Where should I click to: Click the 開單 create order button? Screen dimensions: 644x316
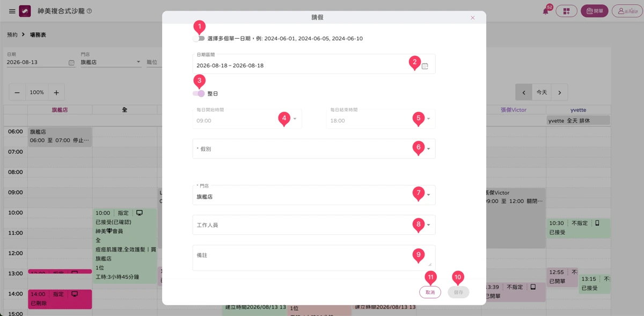click(595, 11)
